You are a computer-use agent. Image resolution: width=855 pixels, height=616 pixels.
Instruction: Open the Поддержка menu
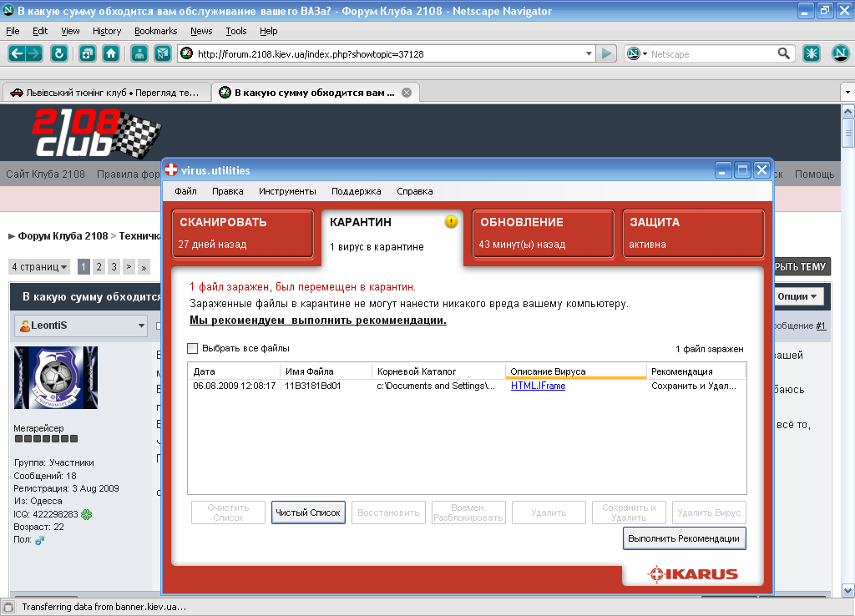pos(356,191)
